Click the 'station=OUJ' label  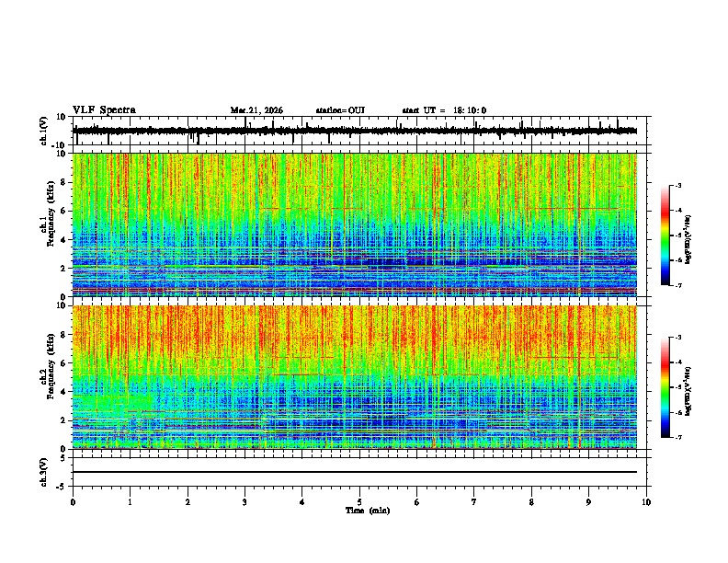point(340,110)
